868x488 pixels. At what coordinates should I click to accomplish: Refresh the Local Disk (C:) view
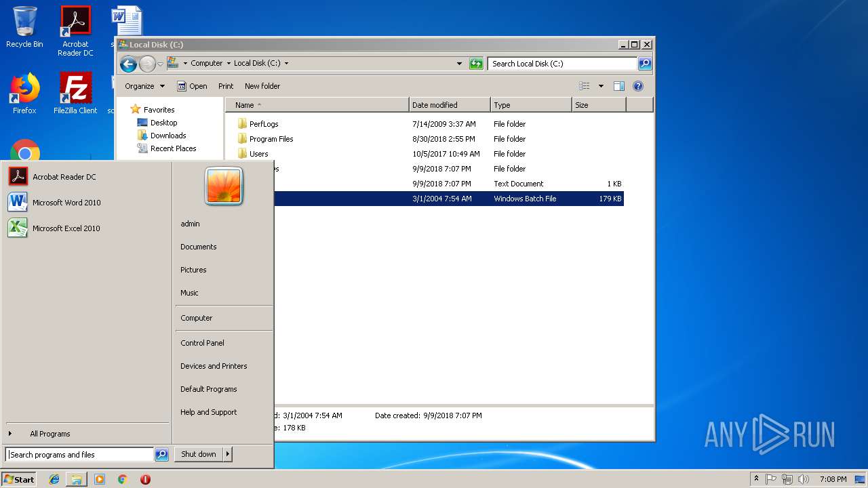(476, 64)
